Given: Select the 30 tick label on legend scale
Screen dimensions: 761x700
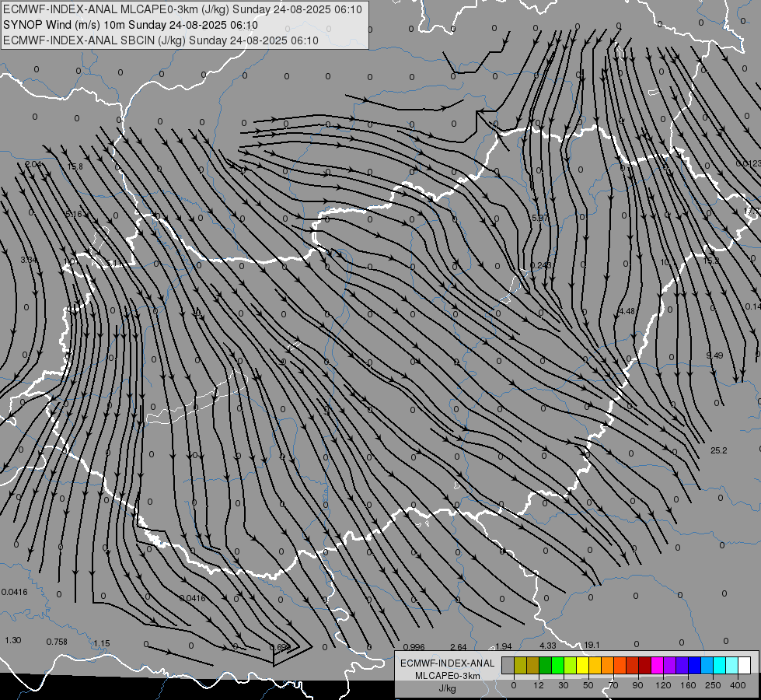Looking at the screenshot, I should (564, 685).
